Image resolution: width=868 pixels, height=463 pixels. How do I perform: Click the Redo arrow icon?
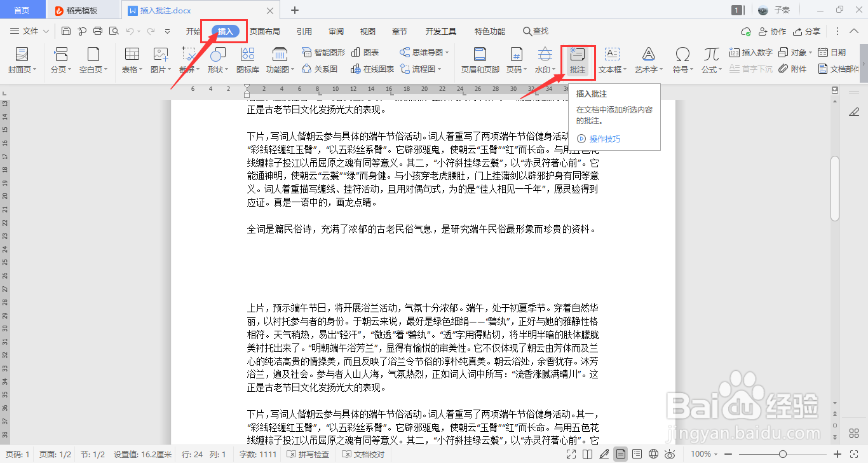tap(151, 31)
